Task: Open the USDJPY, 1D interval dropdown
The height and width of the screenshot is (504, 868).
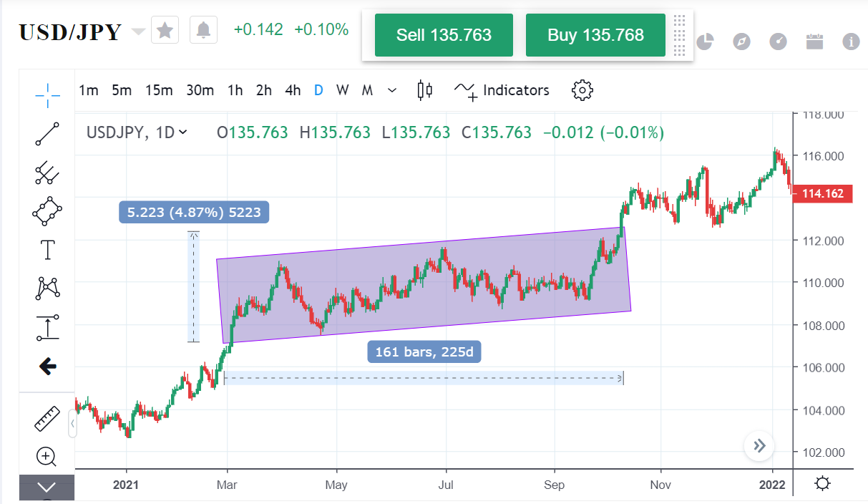Action: click(x=184, y=132)
